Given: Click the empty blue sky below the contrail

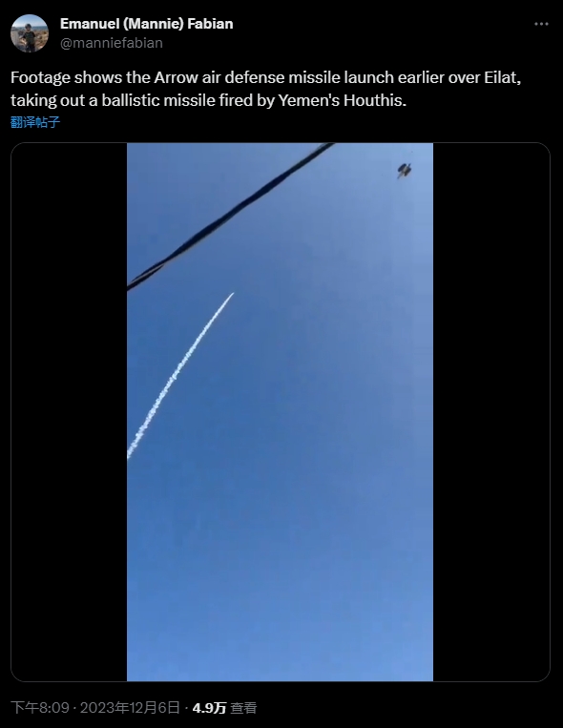Looking at the screenshot, I should (x=281, y=557).
